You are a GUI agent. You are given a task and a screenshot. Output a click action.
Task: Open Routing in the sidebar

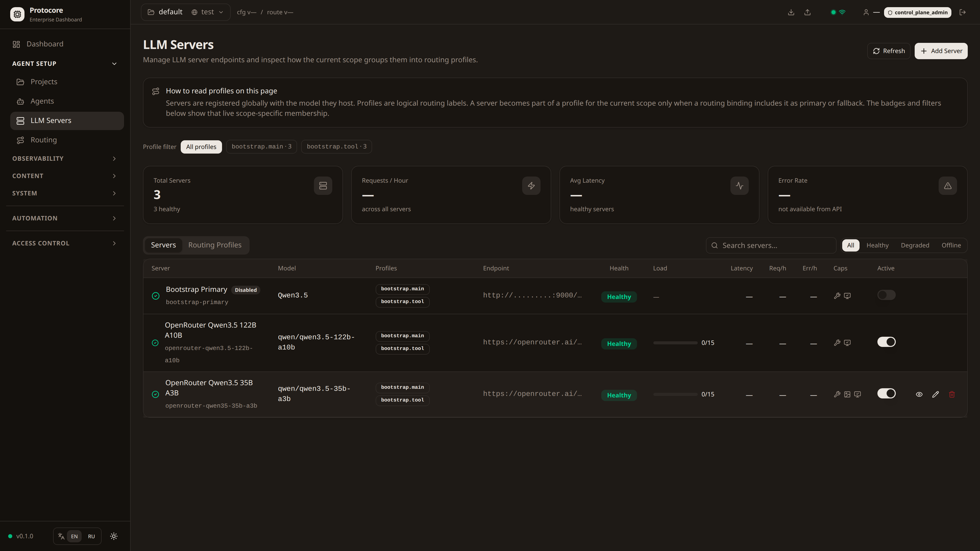coord(43,140)
